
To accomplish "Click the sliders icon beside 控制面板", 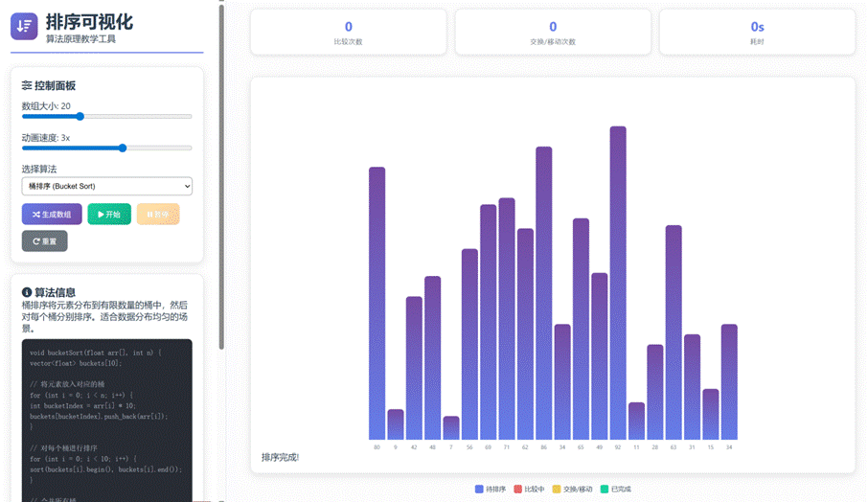I will point(27,85).
